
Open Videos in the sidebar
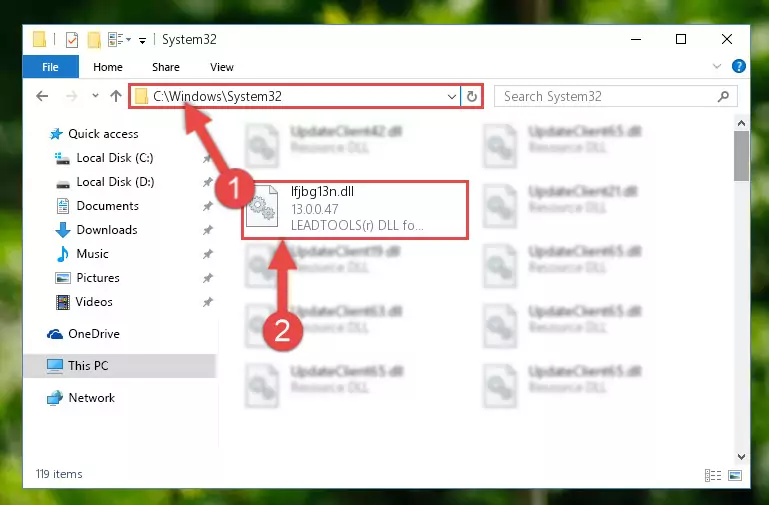tap(94, 302)
